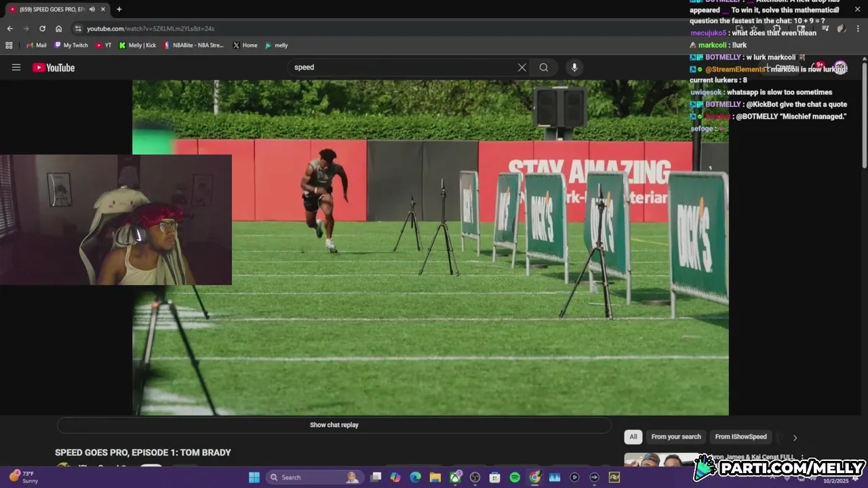The height and width of the screenshot is (488, 868).
Task: Select the From IShowSpeed chip
Action: [741, 437]
